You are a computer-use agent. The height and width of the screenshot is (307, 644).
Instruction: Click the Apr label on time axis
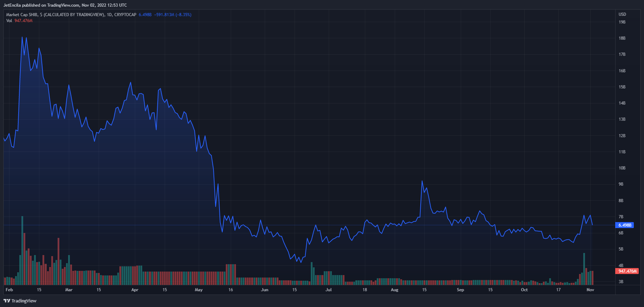(135, 290)
